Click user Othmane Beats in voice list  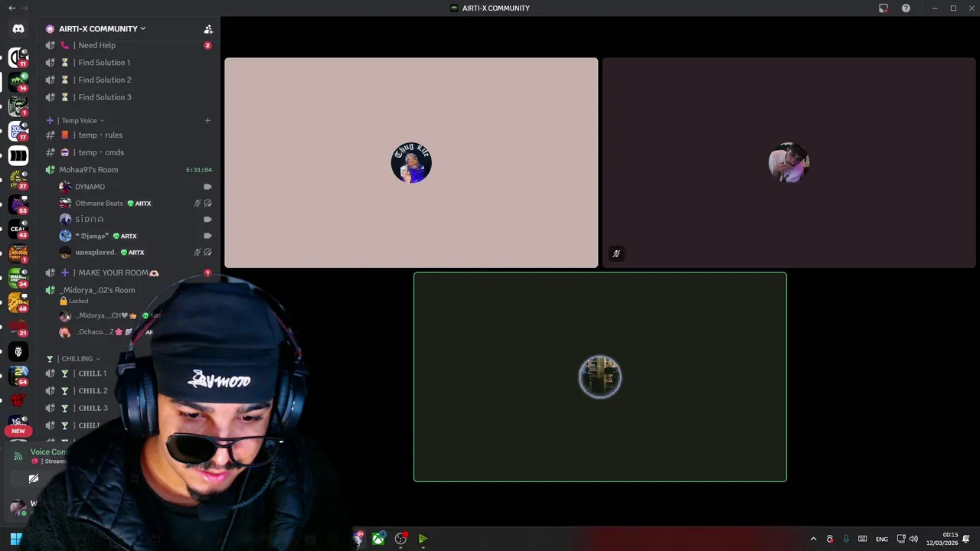click(x=99, y=204)
